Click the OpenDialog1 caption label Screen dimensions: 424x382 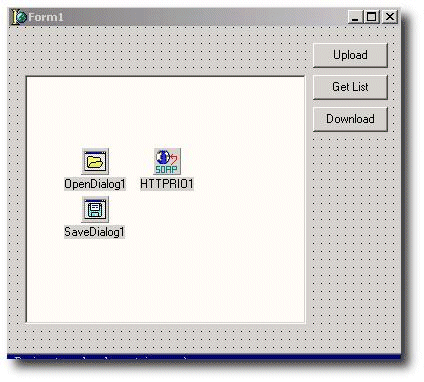(x=95, y=184)
